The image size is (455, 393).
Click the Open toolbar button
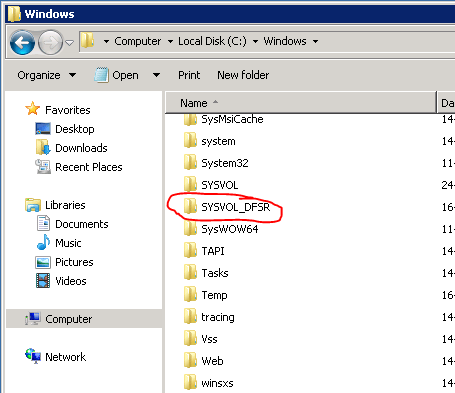point(116,75)
